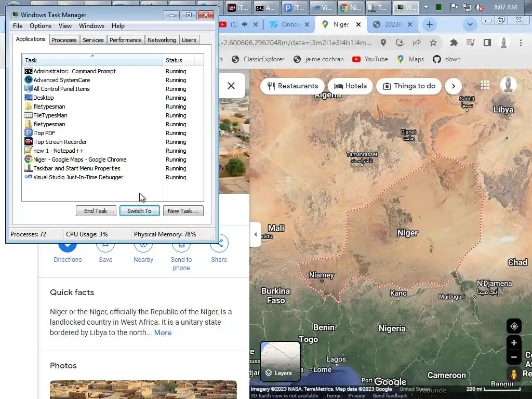Viewport: 532px width, 399px height.
Task: Click the Things to do chip
Action: [409, 86]
